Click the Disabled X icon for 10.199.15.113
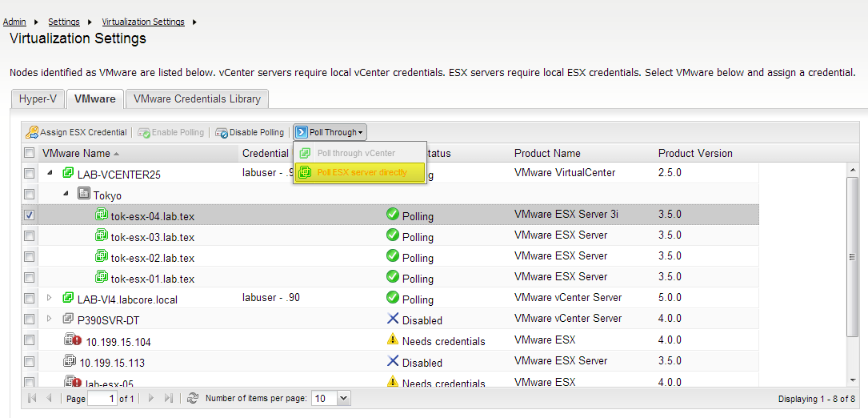Image resolution: width=868 pixels, height=418 pixels. 393,361
